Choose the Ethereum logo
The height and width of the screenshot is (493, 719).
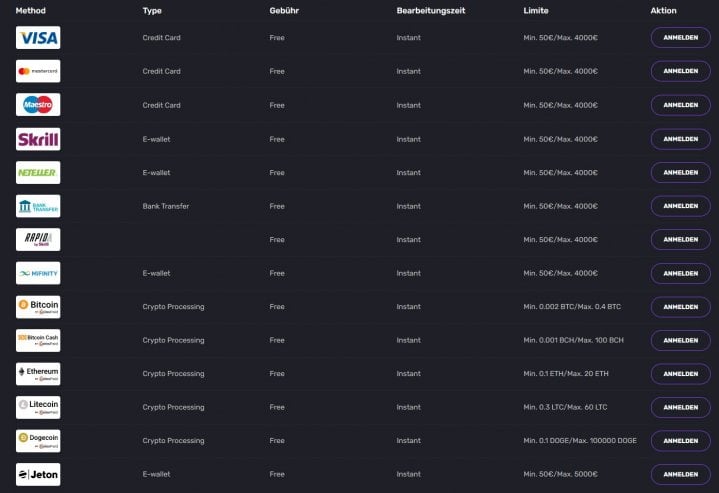pos(38,374)
